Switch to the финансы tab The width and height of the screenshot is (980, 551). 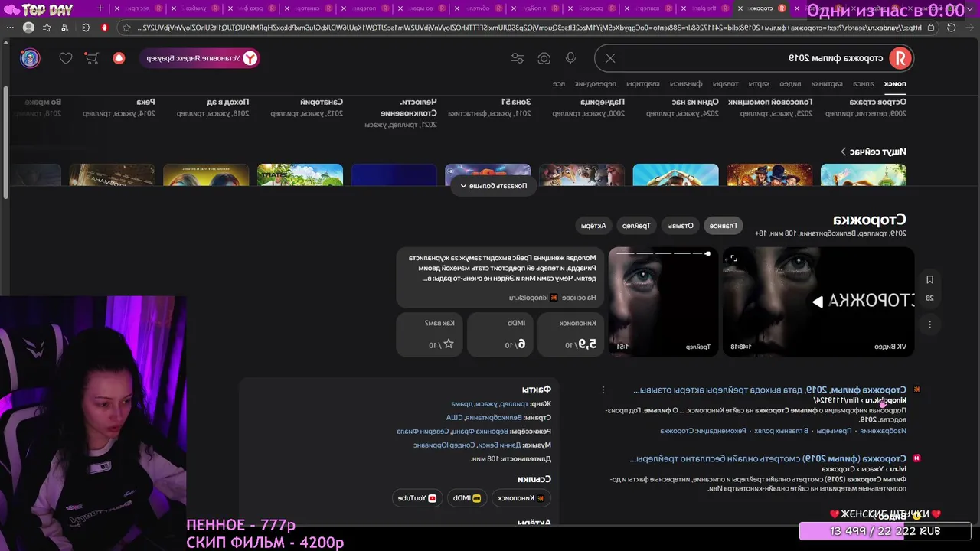686,83
